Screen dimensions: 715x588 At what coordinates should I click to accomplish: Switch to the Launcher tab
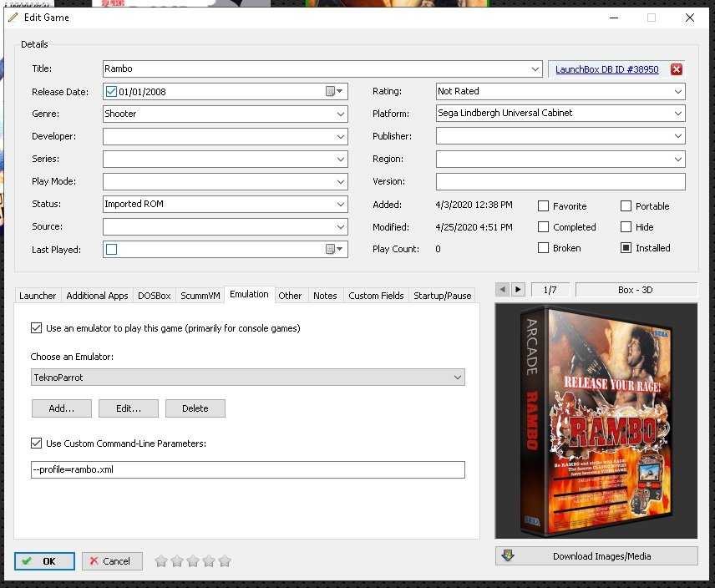click(x=38, y=296)
